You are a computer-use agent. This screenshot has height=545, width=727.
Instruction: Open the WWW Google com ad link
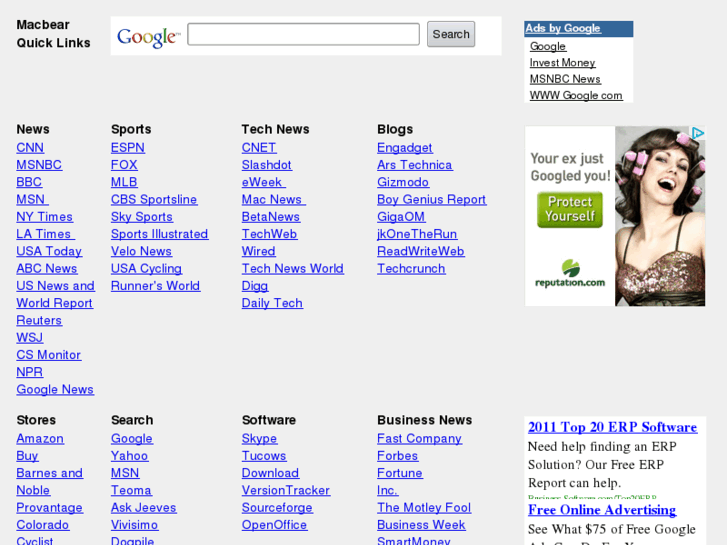pyautogui.click(x=576, y=95)
